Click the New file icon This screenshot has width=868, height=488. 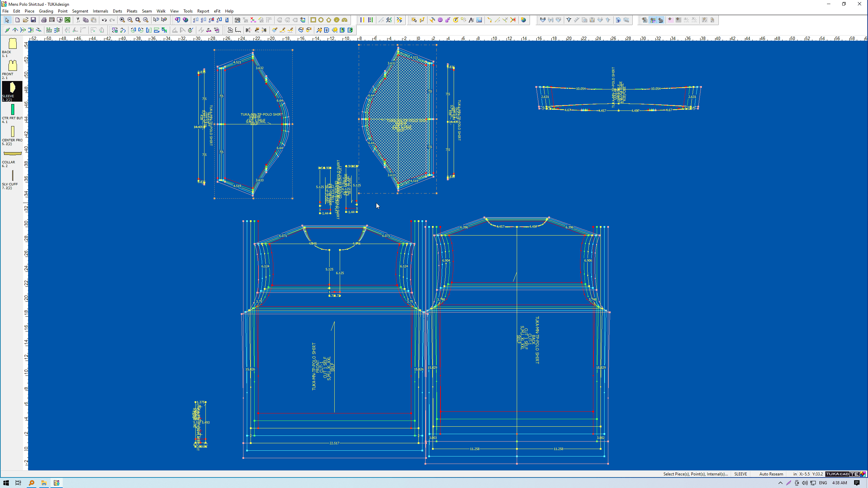pyautogui.click(x=17, y=20)
